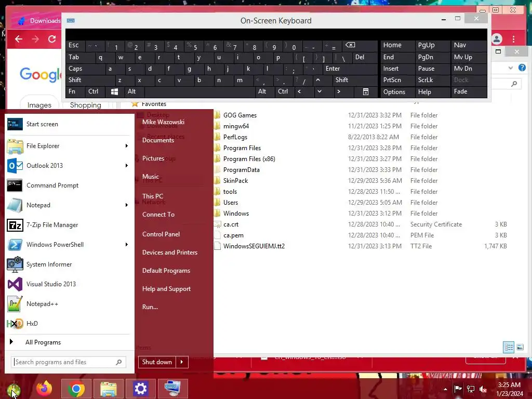Show hidden tray icons arrow

(x=445, y=389)
